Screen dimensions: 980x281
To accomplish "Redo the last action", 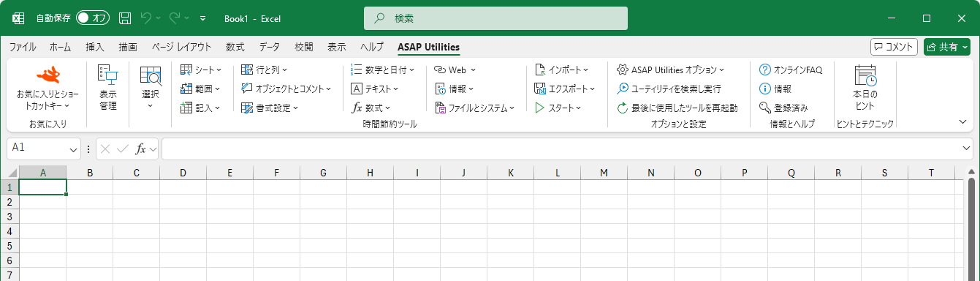I will pyautogui.click(x=175, y=18).
